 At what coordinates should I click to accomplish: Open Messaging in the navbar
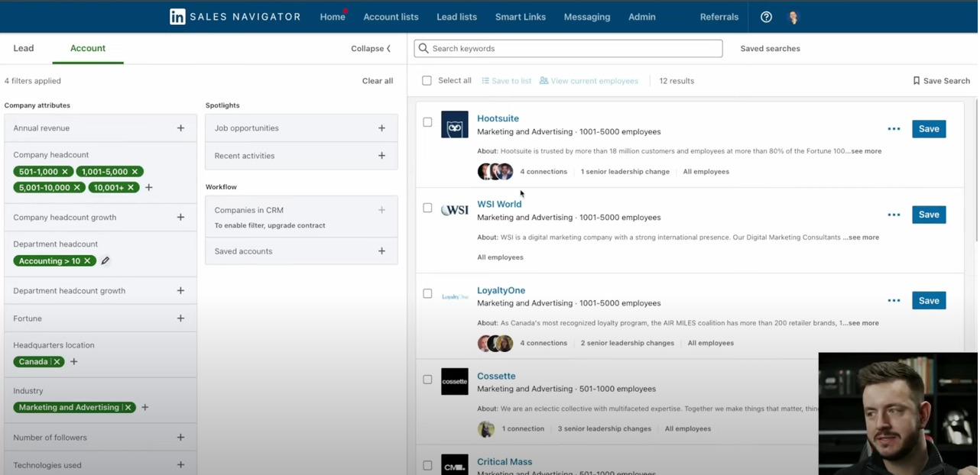coord(587,17)
